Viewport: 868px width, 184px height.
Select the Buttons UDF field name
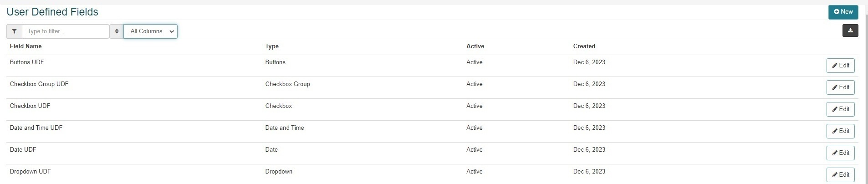click(x=27, y=62)
